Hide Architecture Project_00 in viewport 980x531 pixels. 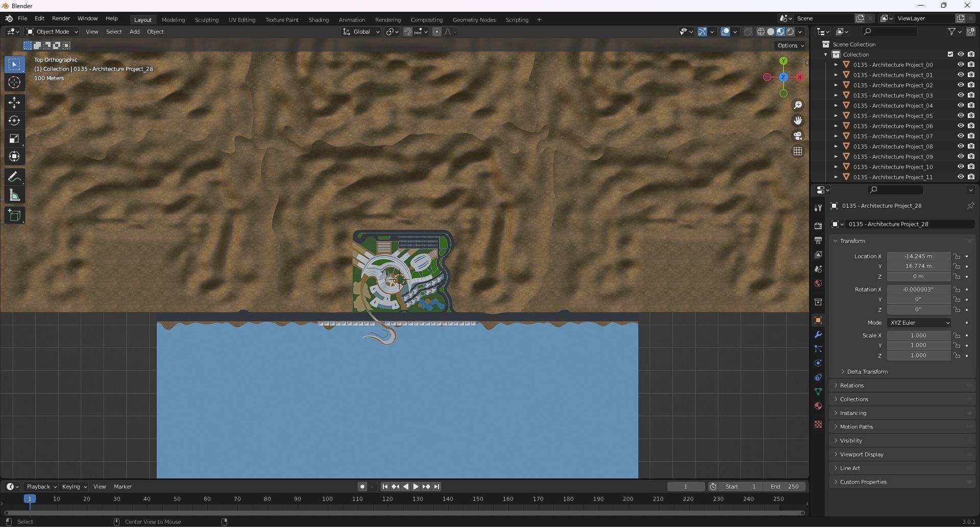(x=961, y=65)
